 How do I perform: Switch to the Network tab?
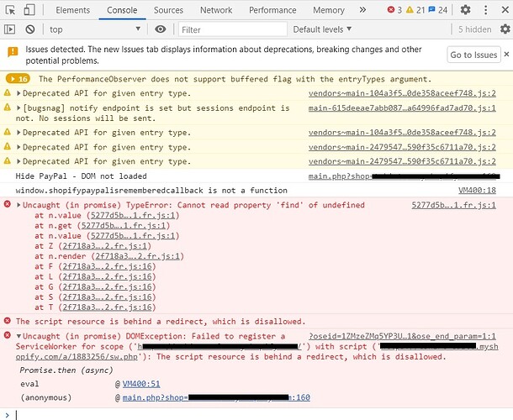tap(216, 10)
